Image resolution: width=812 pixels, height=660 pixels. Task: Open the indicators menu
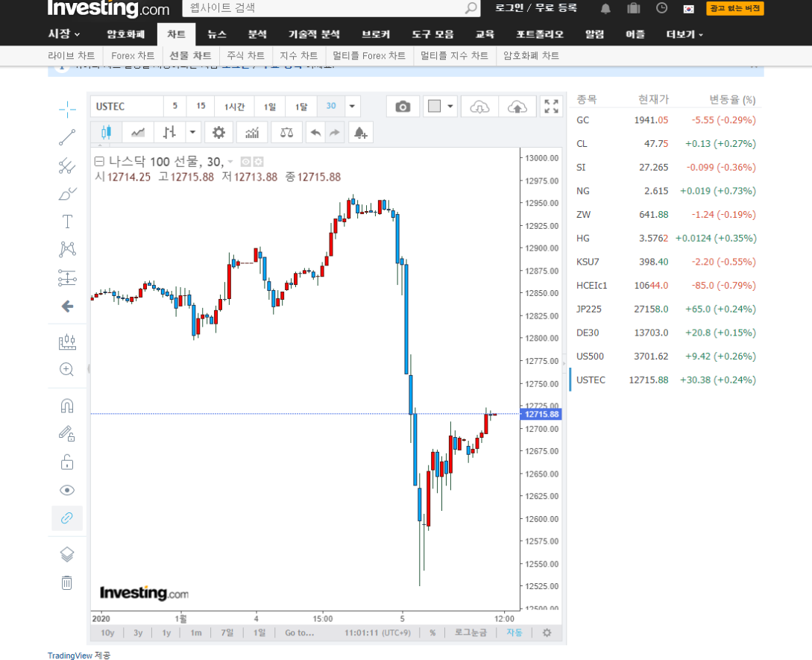252,133
